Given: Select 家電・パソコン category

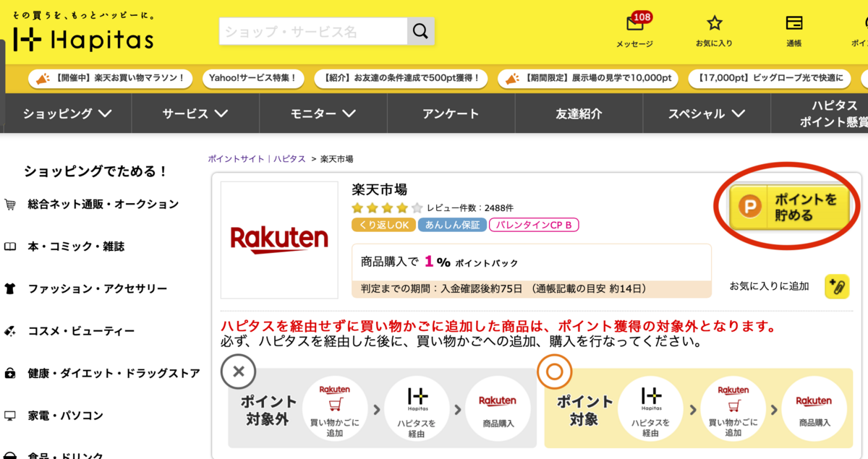Looking at the screenshot, I should [x=65, y=416].
